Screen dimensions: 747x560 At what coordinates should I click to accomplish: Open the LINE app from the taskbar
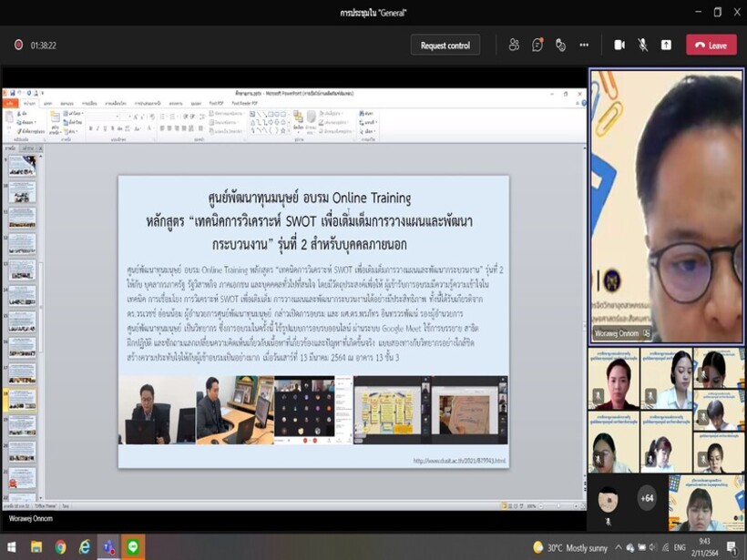(133, 546)
